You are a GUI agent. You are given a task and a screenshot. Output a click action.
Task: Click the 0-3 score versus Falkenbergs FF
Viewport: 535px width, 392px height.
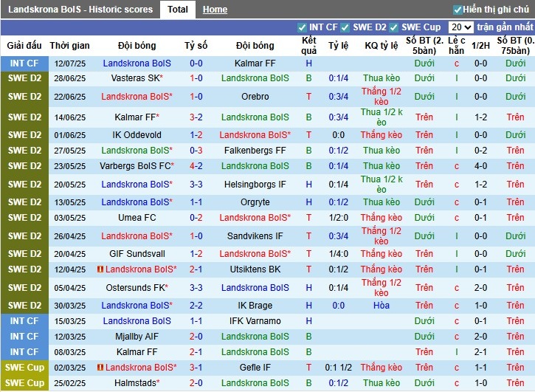coord(196,151)
